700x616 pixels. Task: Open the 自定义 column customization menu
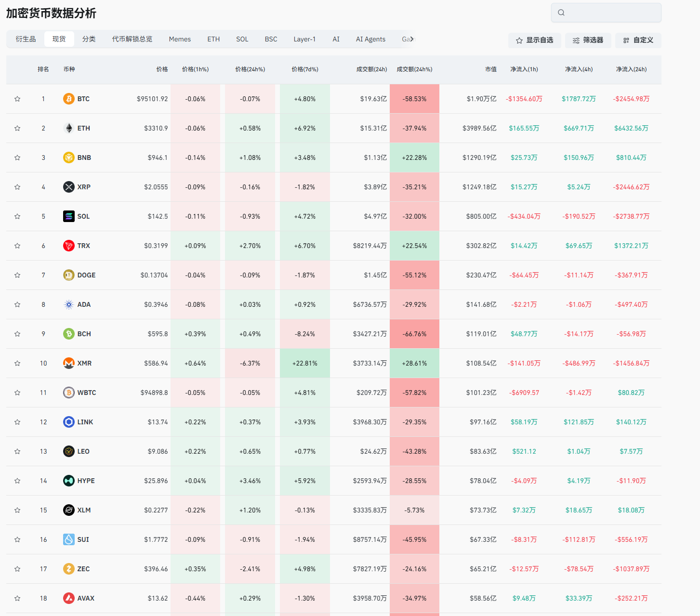click(x=638, y=40)
